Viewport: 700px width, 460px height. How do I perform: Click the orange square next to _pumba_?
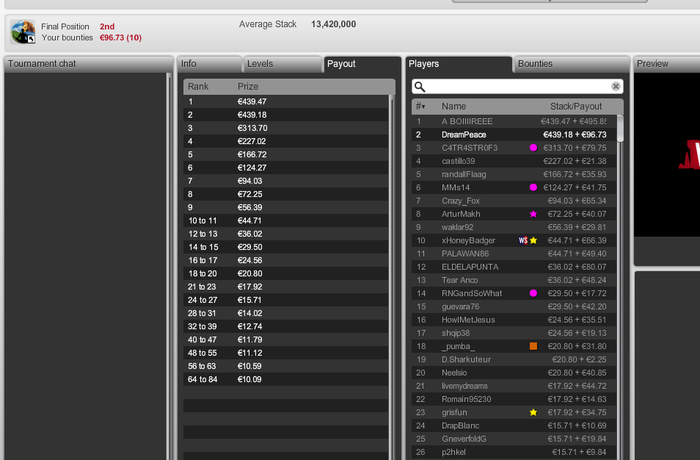click(533, 346)
